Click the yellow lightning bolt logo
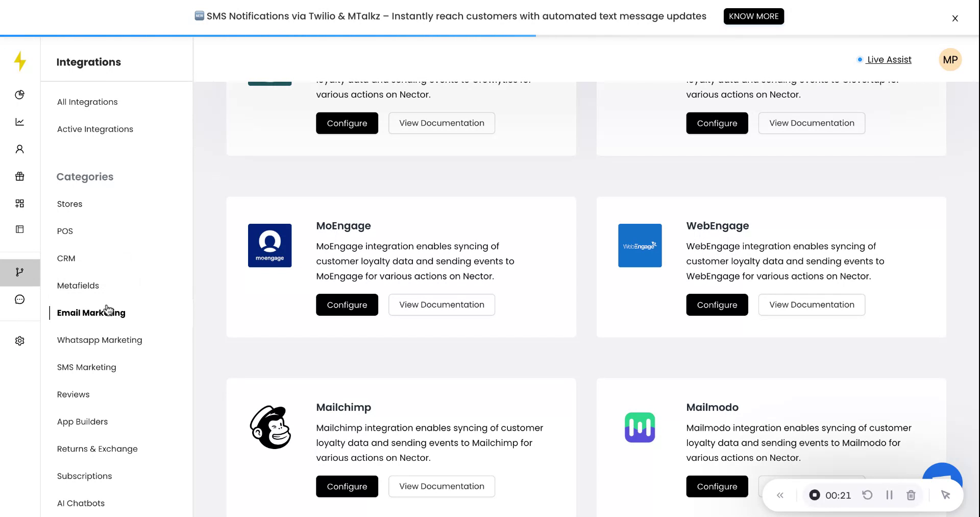 (20, 61)
